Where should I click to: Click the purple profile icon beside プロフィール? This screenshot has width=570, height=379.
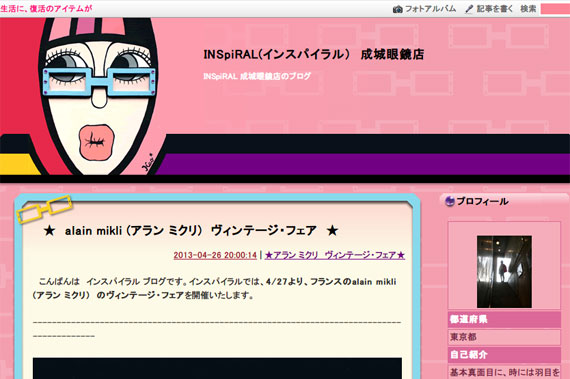point(450,201)
